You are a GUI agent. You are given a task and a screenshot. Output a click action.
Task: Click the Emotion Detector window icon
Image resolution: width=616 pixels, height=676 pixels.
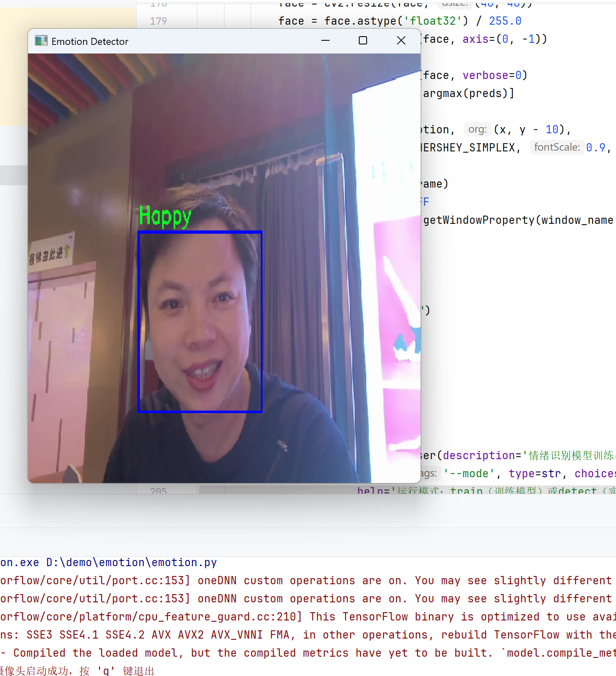click(41, 41)
